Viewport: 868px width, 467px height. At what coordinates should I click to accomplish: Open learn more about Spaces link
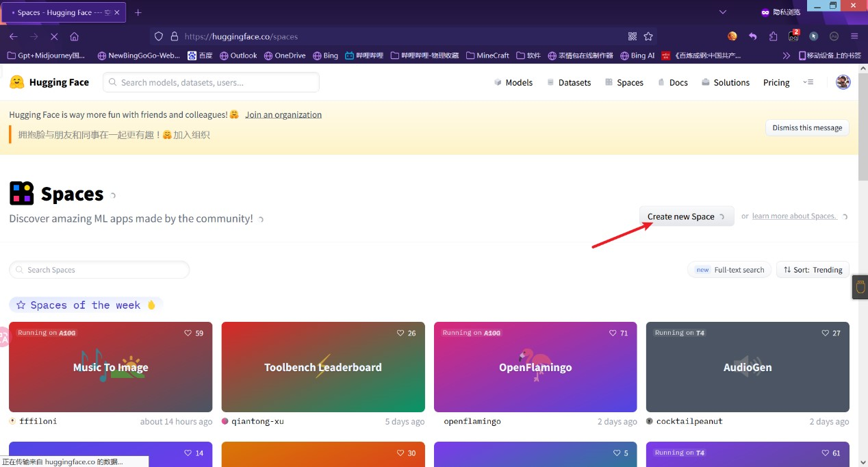pos(794,216)
